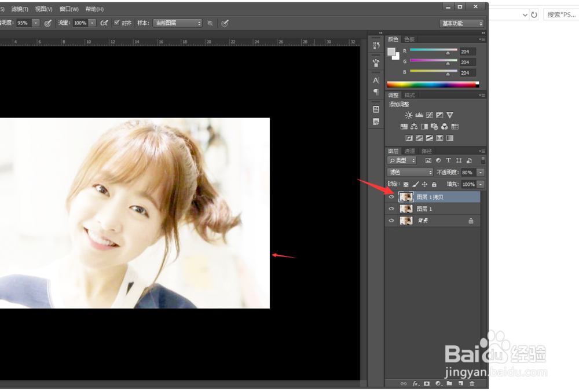Add a Brightness/Contrast adjustment
Screen dimensions: 579x392
point(408,115)
